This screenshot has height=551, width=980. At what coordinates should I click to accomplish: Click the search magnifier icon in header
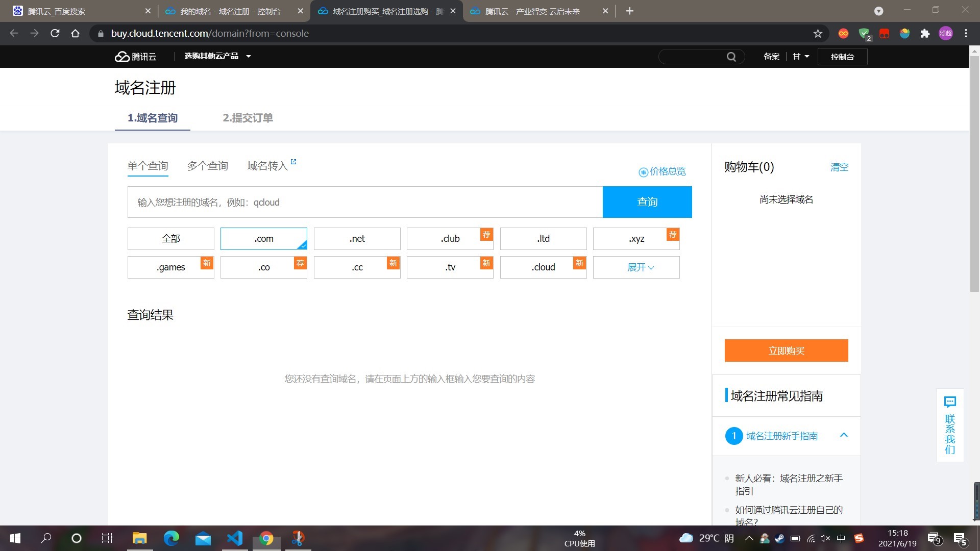(x=731, y=57)
